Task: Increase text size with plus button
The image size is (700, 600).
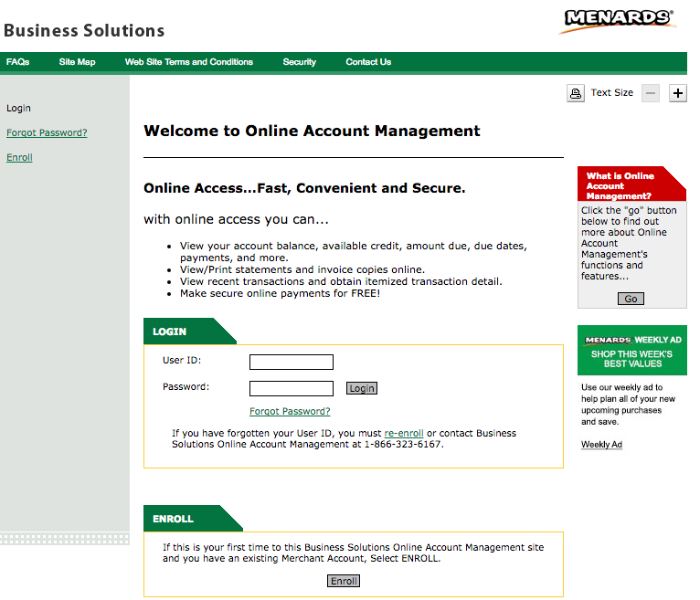Action: point(678,93)
